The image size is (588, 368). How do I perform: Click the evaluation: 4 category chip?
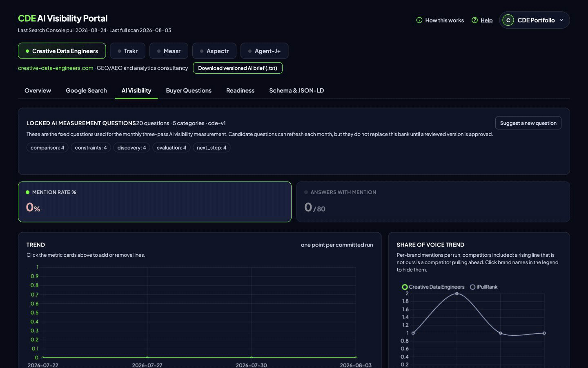[x=171, y=148]
